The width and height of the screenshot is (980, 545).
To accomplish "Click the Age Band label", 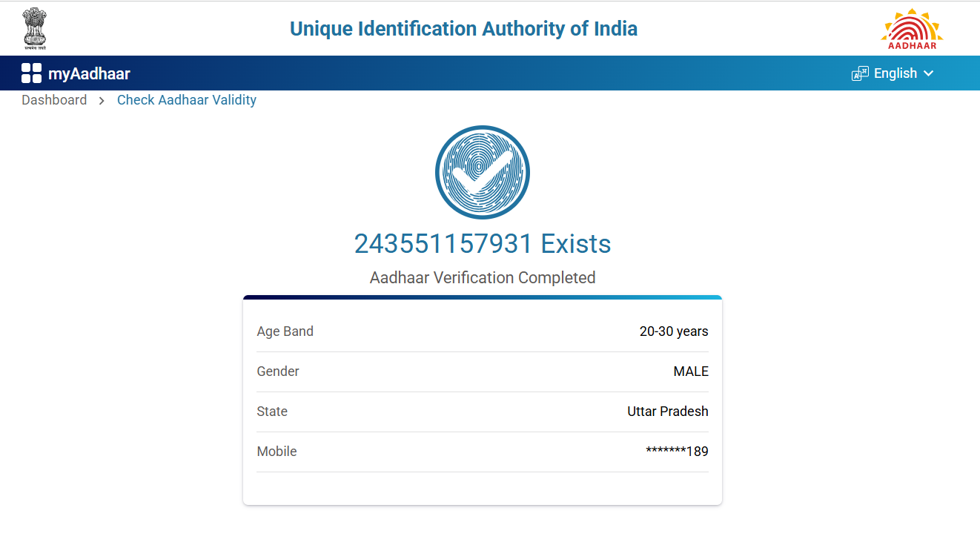I will click(285, 331).
